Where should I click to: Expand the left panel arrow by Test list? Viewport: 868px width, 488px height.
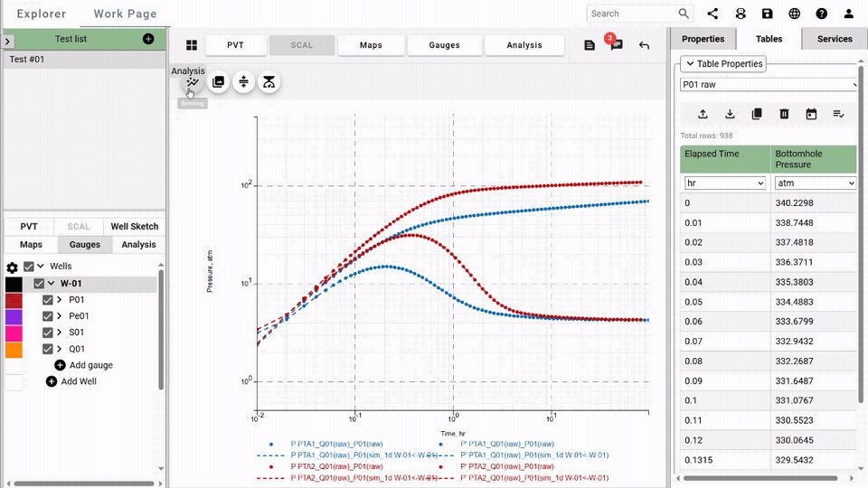click(x=7, y=41)
